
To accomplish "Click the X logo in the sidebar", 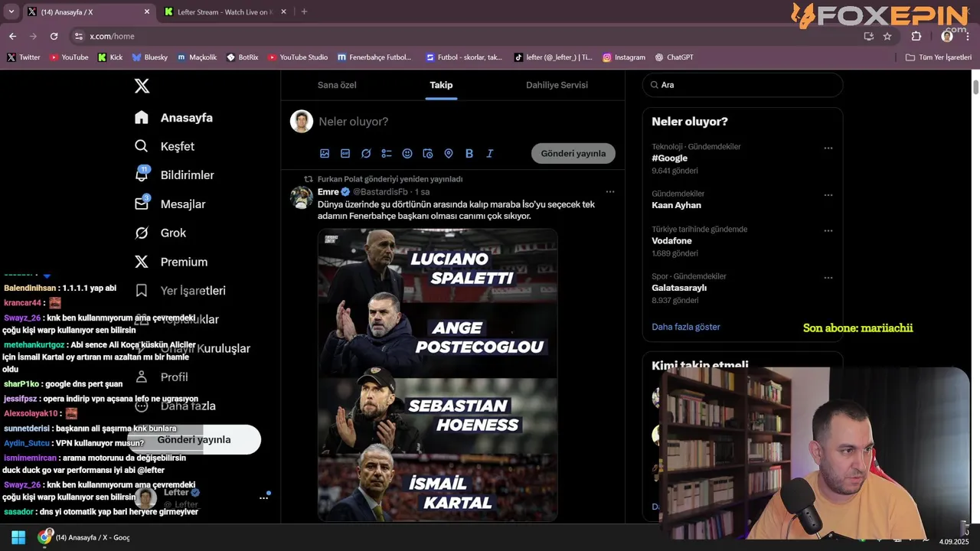I will [142, 86].
